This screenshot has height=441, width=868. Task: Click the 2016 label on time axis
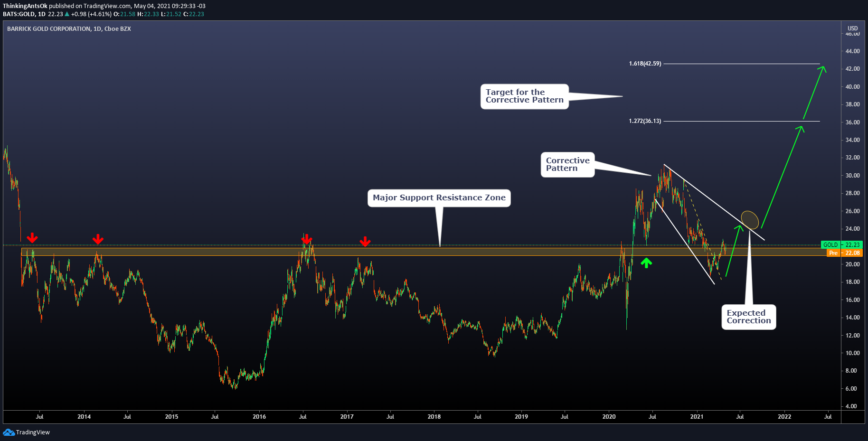tap(259, 417)
